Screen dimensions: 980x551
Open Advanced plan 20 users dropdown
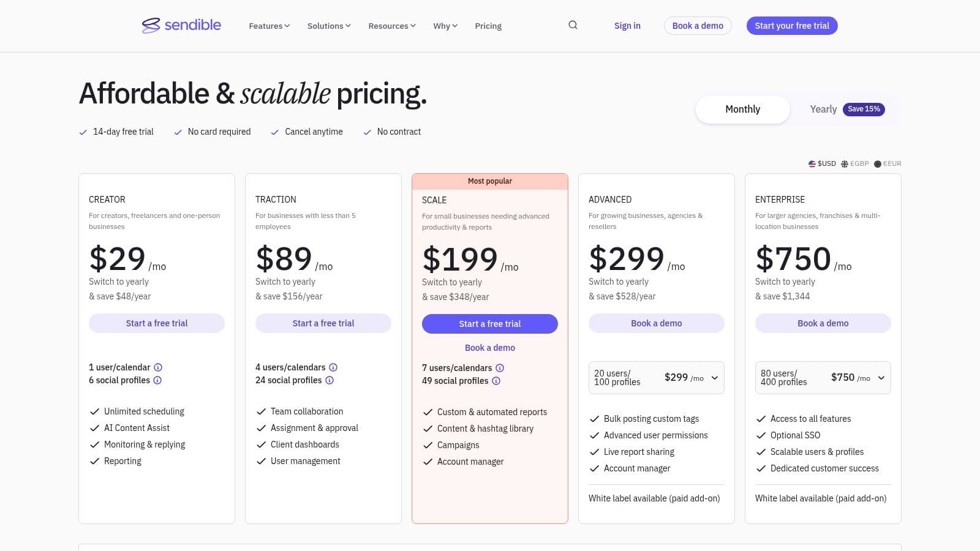coord(657,378)
